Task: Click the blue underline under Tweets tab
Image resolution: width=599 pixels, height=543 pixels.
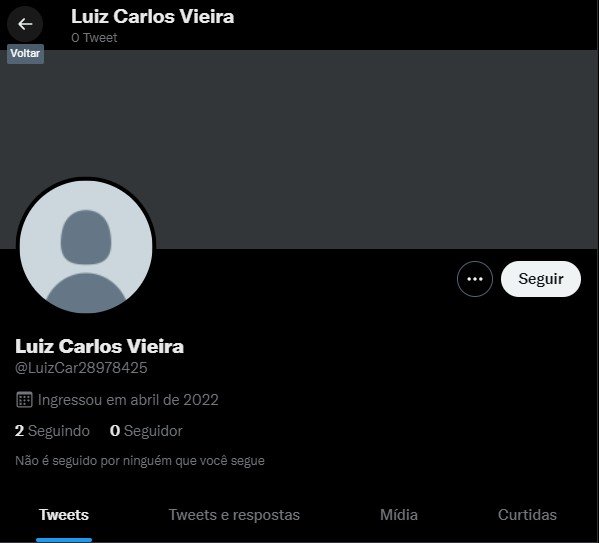Action: (64, 540)
